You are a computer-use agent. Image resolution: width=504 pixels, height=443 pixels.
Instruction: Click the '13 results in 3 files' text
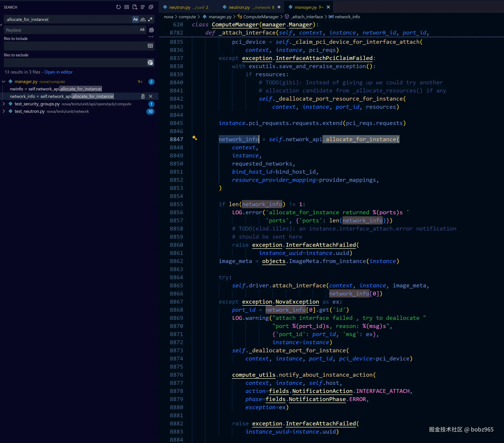23,72
